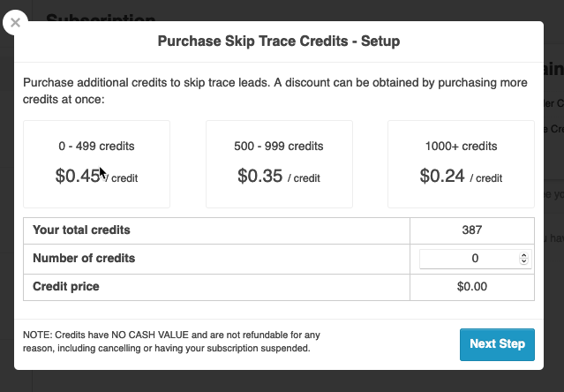564x392 pixels.
Task: Click the 'Number of credits' row label
Action: (84, 259)
